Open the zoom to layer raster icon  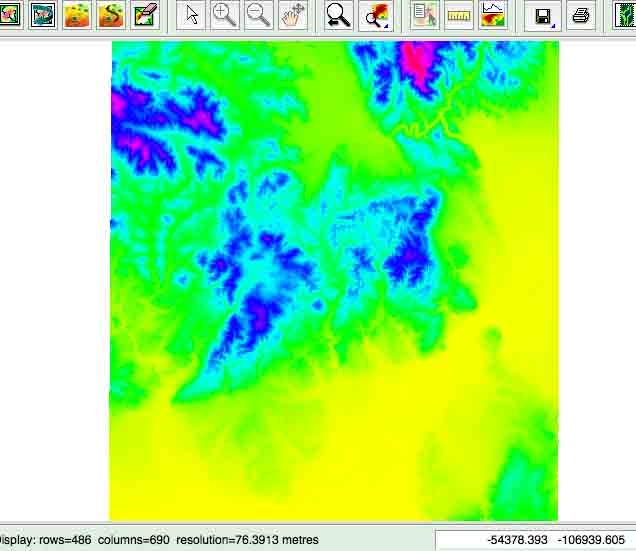point(376,15)
